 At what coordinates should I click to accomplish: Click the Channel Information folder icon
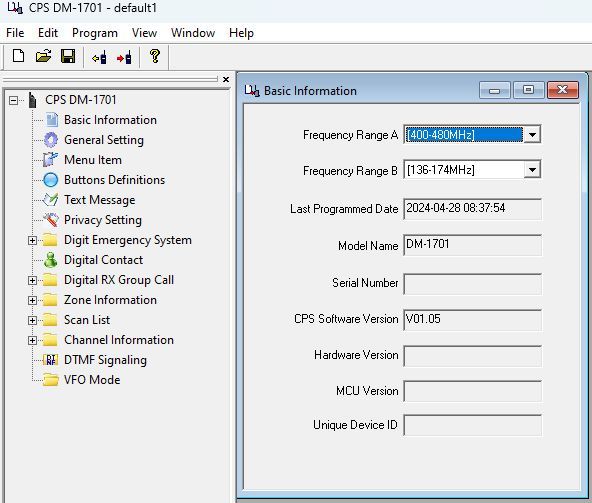pyautogui.click(x=50, y=339)
